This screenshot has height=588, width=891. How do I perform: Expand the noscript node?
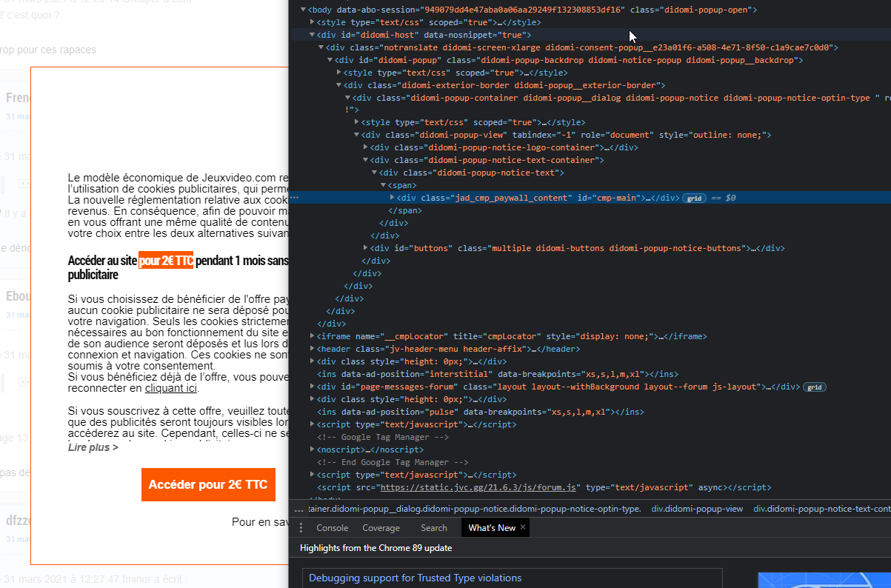[313, 450]
